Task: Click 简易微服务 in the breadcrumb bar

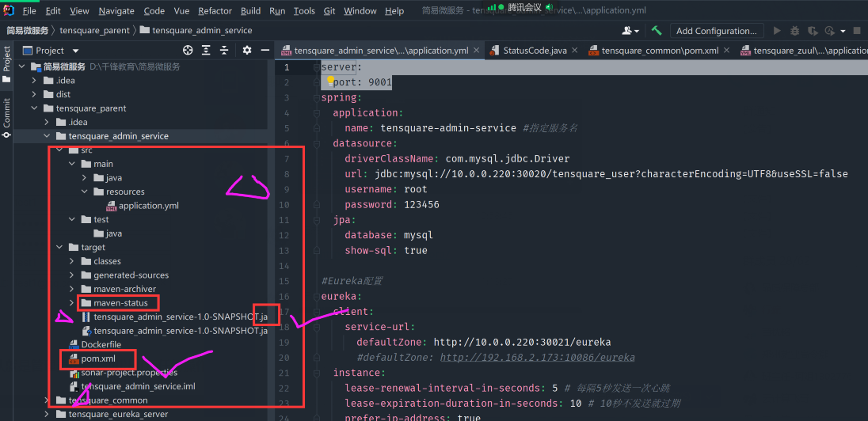Action: 27,30
